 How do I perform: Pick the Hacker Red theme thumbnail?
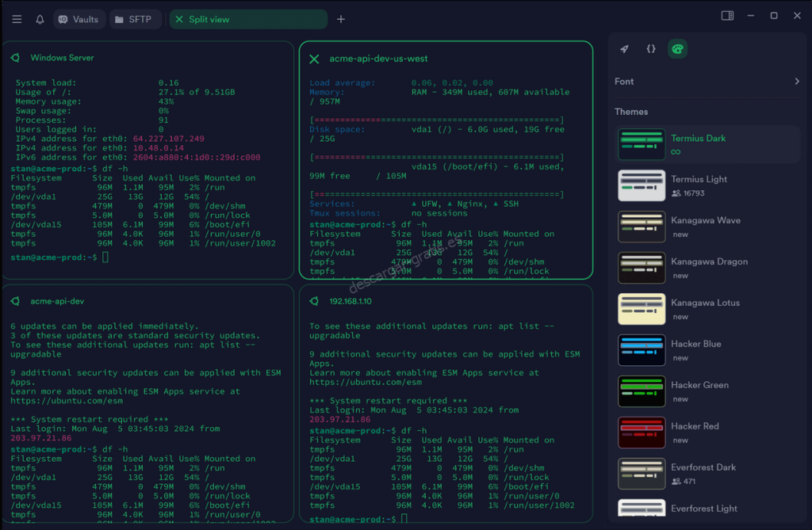tap(642, 432)
